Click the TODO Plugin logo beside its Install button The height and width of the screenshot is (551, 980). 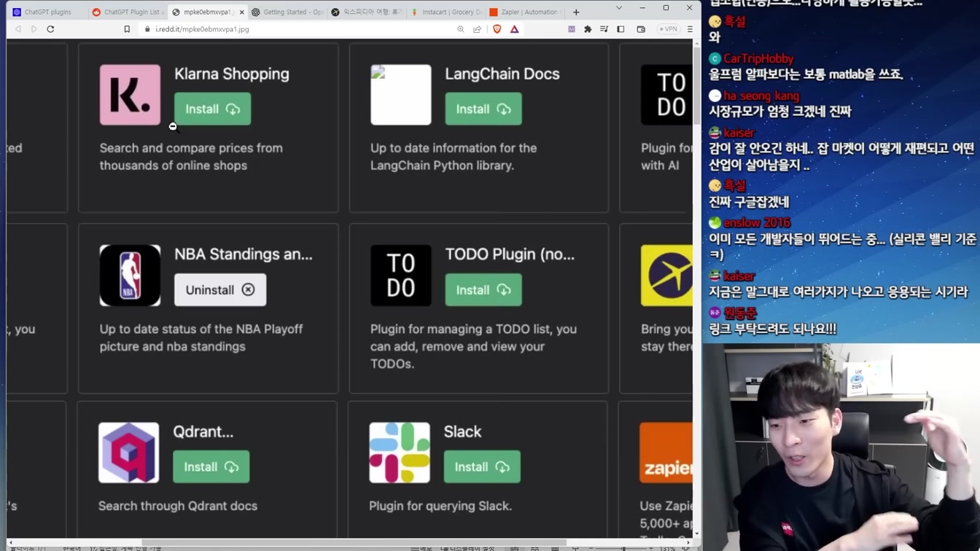[400, 275]
